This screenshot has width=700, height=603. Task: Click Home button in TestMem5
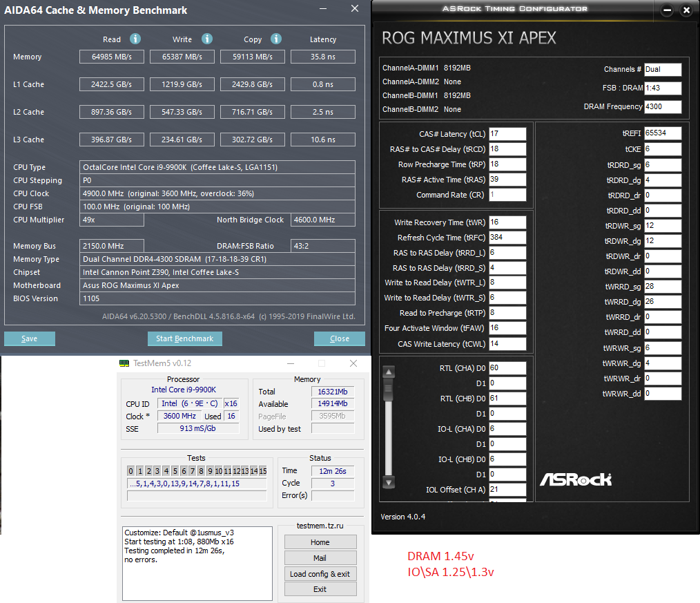click(320, 542)
